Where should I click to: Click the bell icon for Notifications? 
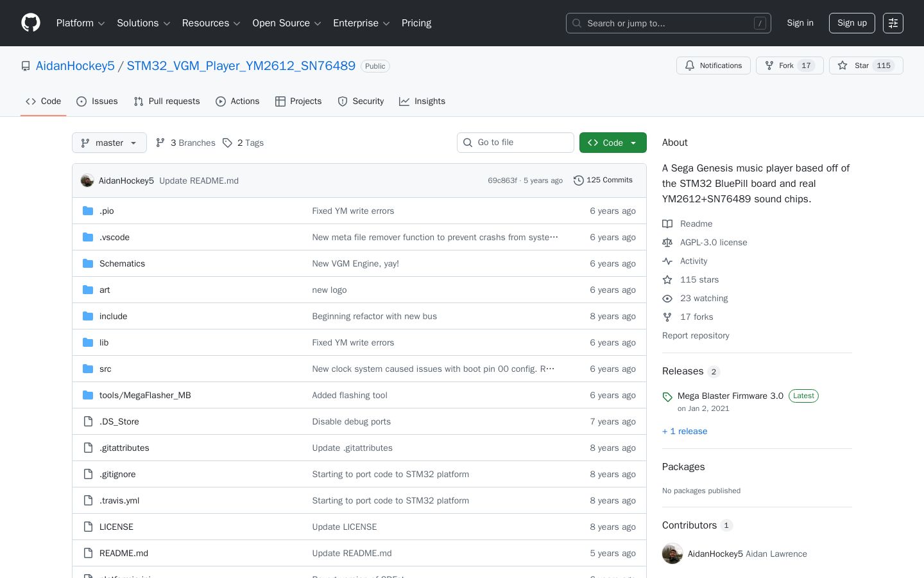[690, 66]
